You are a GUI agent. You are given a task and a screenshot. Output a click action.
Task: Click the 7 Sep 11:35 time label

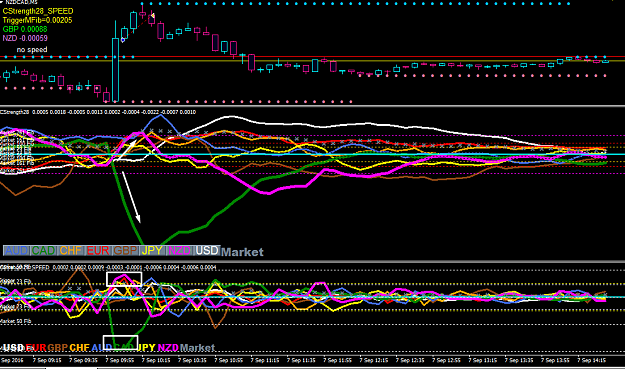(301, 360)
